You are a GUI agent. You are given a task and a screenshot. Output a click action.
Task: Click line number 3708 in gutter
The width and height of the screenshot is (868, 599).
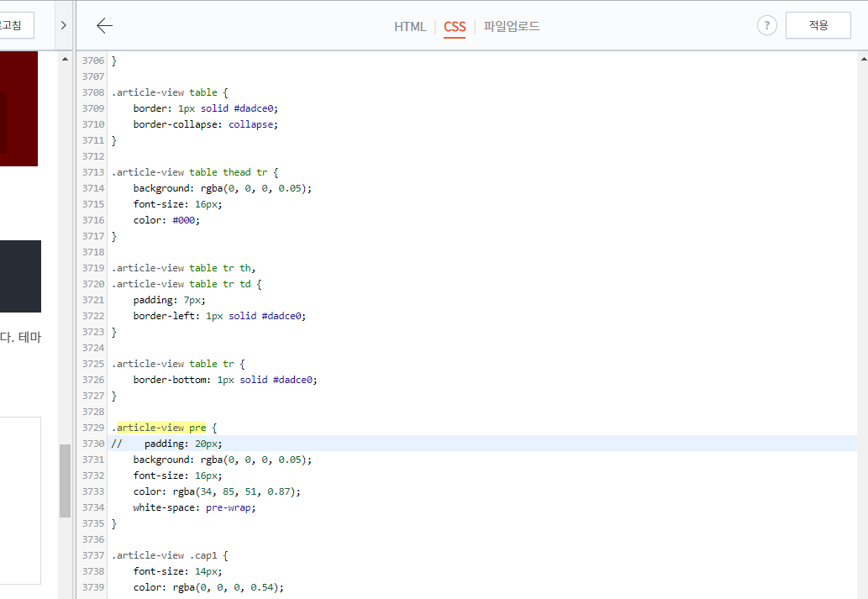pos(93,92)
